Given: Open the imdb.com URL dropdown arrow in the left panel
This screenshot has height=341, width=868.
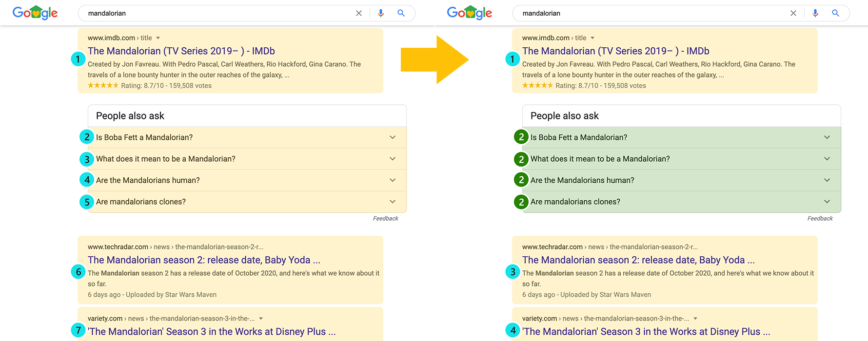Looking at the screenshot, I should pyautogui.click(x=158, y=38).
